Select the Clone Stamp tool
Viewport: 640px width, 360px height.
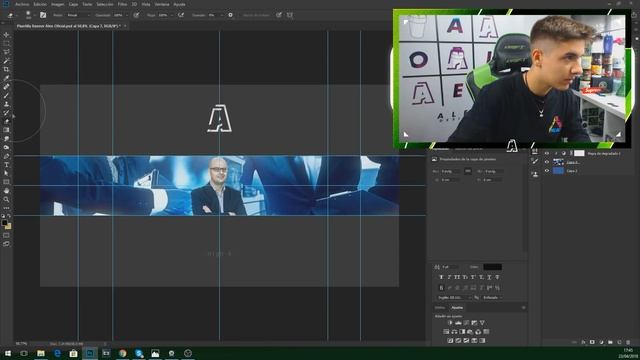click(x=6, y=104)
